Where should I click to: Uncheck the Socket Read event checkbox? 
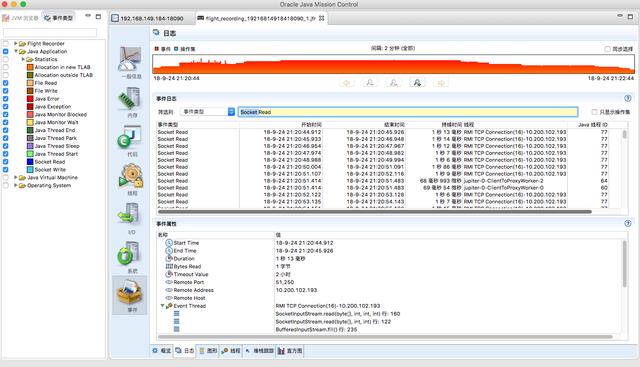point(5,162)
